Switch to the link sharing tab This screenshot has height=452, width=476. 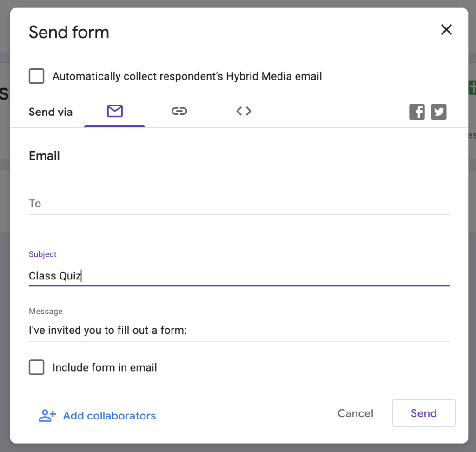[179, 111]
